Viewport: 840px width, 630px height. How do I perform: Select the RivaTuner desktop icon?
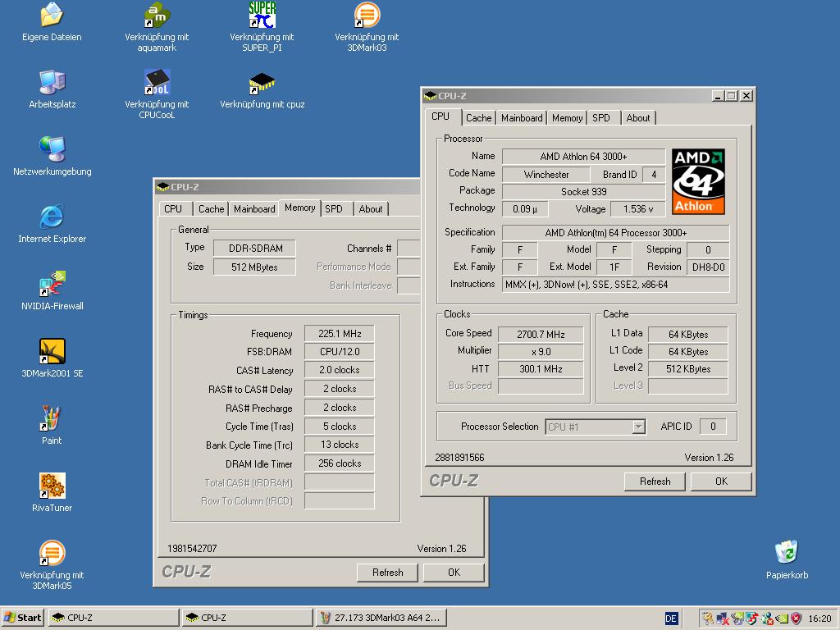pyautogui.click(x=52, y=486)
